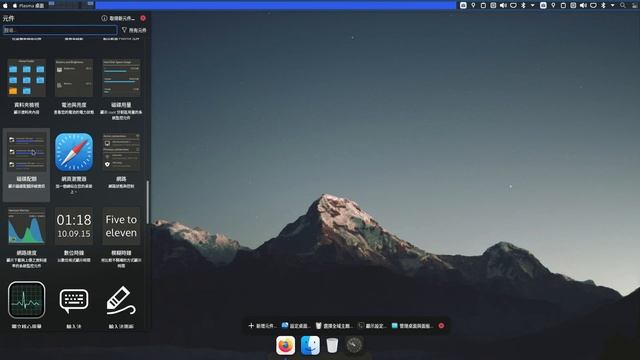Open volume icon in right tray group

tap(583, 5)
